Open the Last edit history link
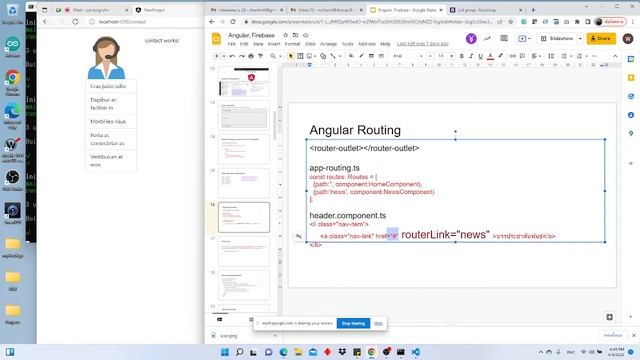640x360 pixels. pos(423,44)
